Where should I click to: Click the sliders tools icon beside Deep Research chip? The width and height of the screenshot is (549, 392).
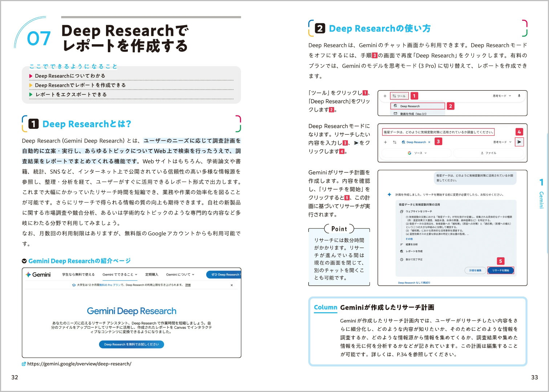pos(394,142)
